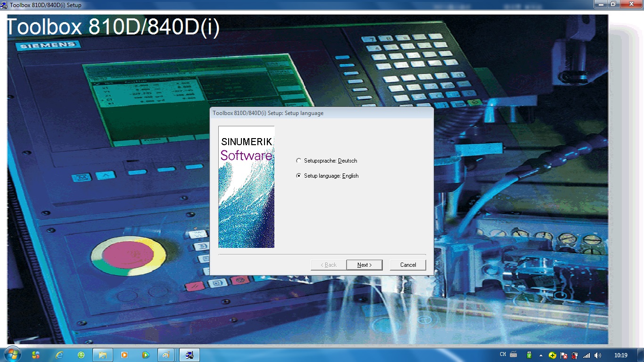The width and height of the screenshot is (644, 362).
Task: Launch Internet Explorer from the taskbar
Action: click(x=59, y=355)
